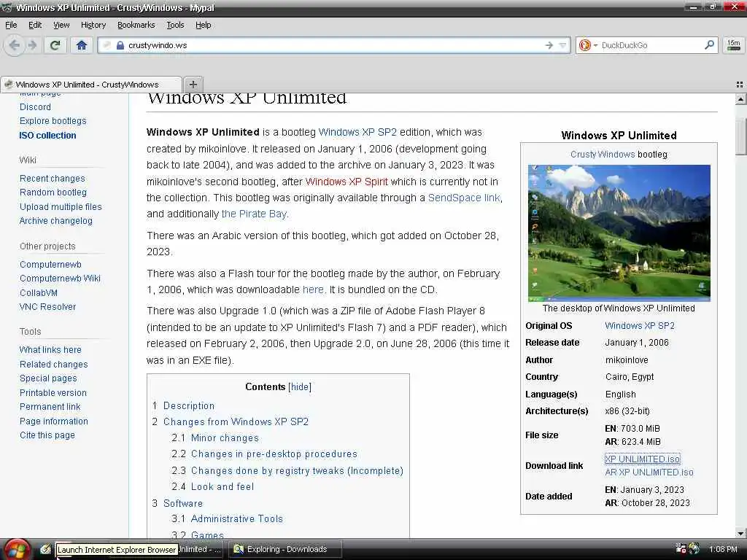Screen dimensions: 747x560
Task: Open the Help menu
Action: pos(203,25)
